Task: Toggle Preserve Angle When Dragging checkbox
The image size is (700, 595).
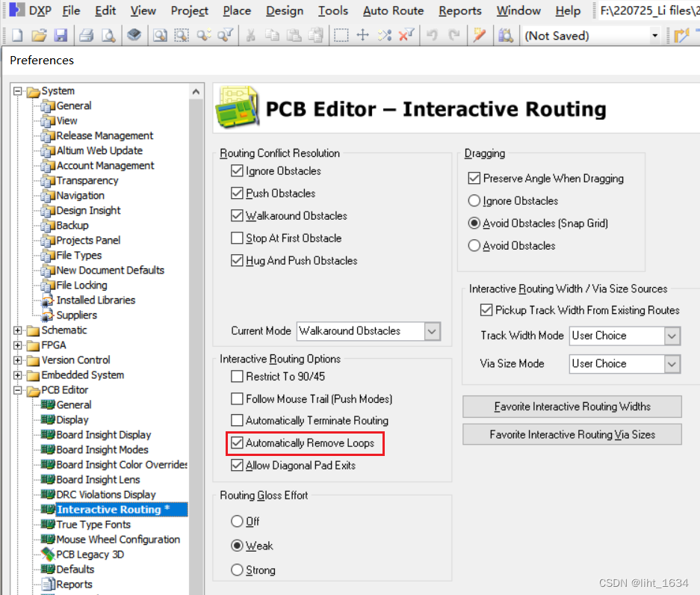Action: click(x=474, y=178)
